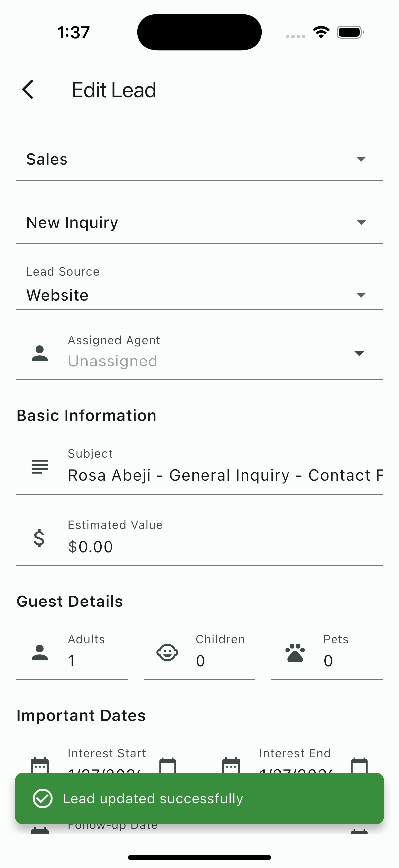This screenshot has height=868, width=399.
Task: Click the Assigned Agent person icon
Action: tap(40, 354)
